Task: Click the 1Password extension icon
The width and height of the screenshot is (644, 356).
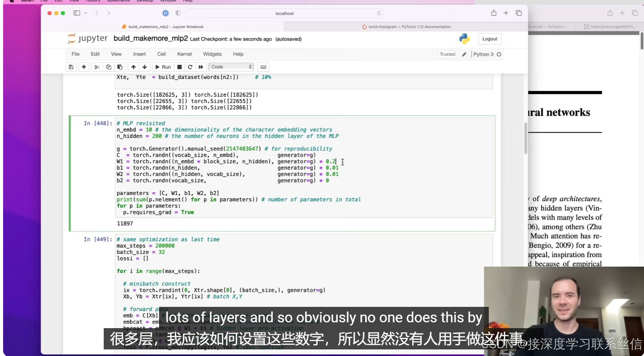Action: (166, 13)
